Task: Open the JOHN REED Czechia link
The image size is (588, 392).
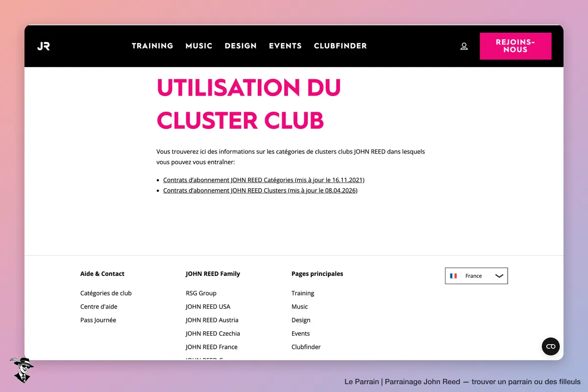Action: click(x=213, y=334)
